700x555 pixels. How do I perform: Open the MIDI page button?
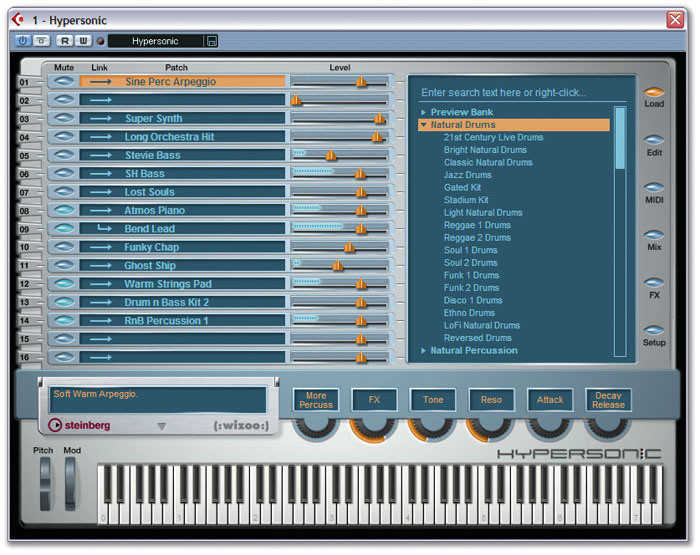coord(654,187)
